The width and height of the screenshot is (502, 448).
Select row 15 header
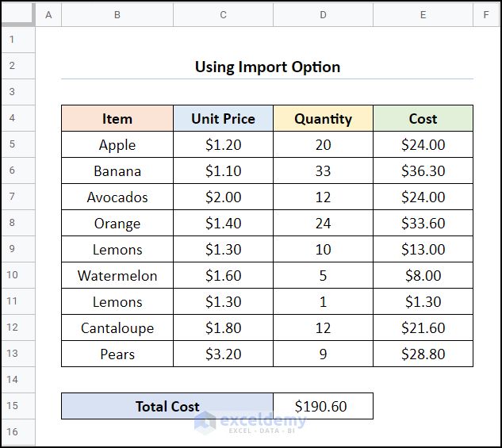13,406
